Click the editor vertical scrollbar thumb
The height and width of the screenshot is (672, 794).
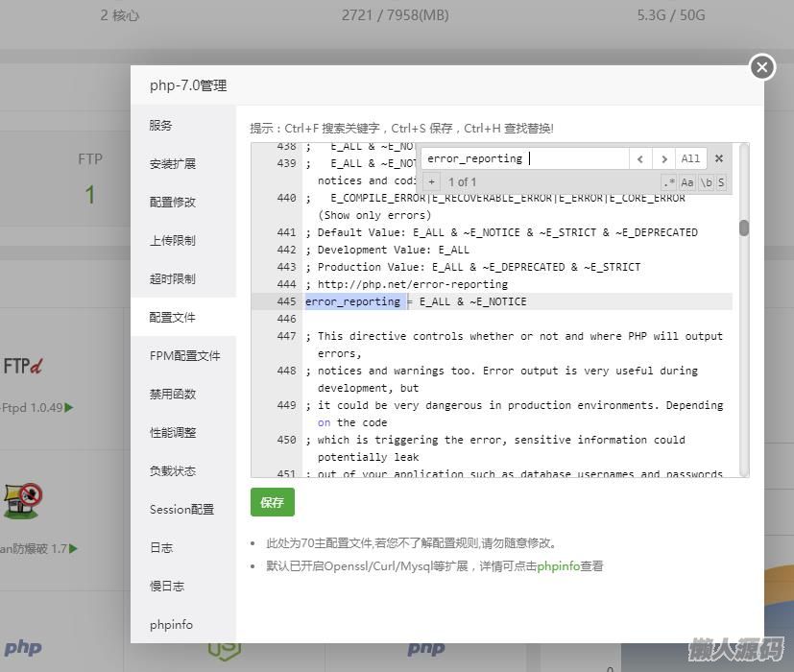pos(743,228)
